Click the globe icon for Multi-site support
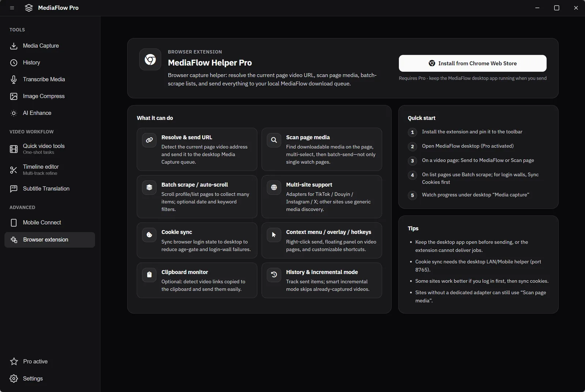585x392 pixels. click(x=274, y=187)
